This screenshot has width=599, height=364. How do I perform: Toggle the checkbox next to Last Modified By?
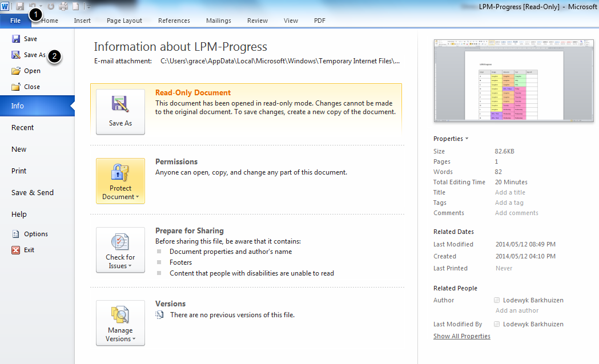[496, 324]
